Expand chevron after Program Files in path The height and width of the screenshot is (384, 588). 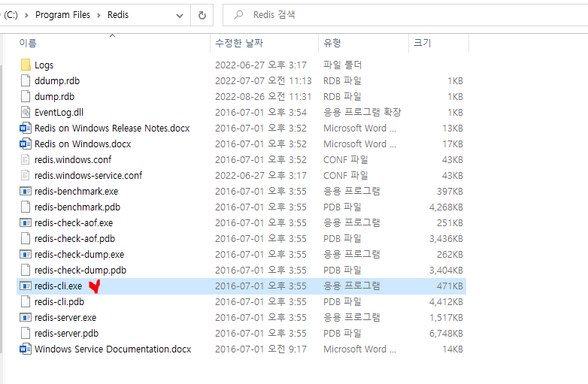coord(99,15)
